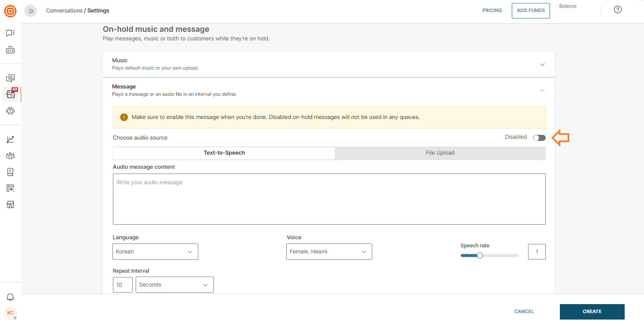Open the line chart analytics icon in sidebar
This screenshot has height=329, width=644.
[10, 140]
